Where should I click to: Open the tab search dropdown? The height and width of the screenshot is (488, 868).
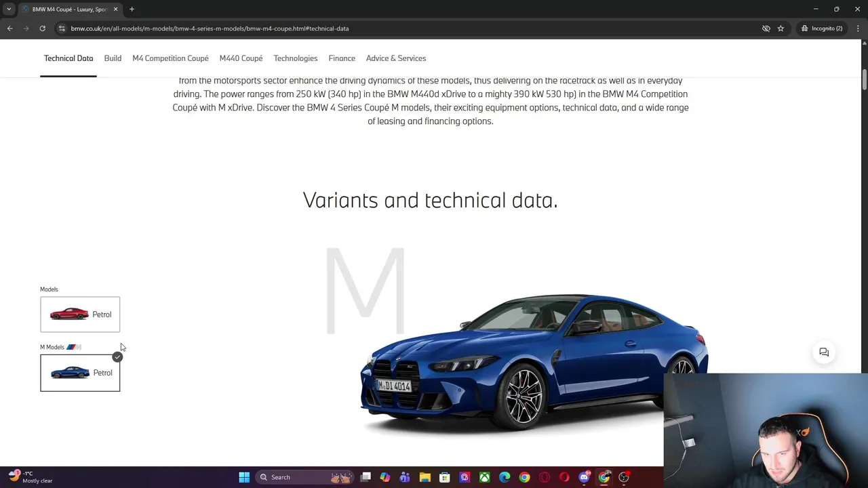coord(9,9)
